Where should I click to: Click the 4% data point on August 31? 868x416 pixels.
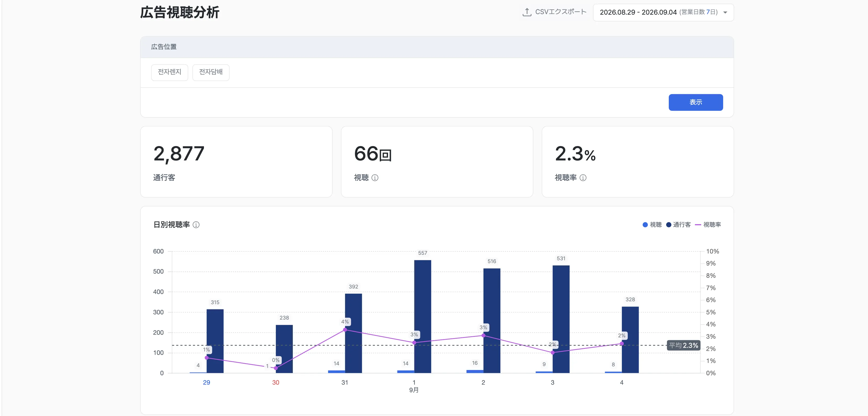click(345, 330)
